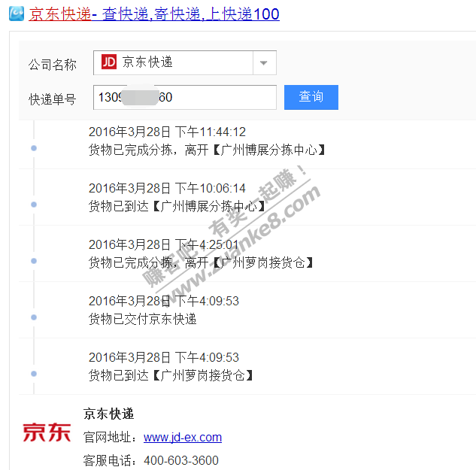Click text 货物已完成分拣,离开【广州萝岗接货仓】
The width and height of the screenshot is (476, 470).
click(x=201, y=262)
